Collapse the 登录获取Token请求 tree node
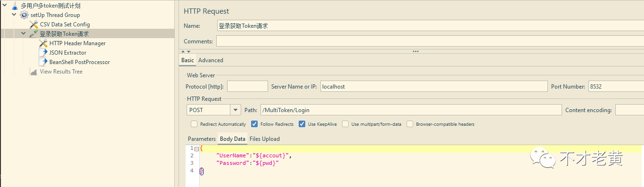The image size is (644, 187). (24, 34)
